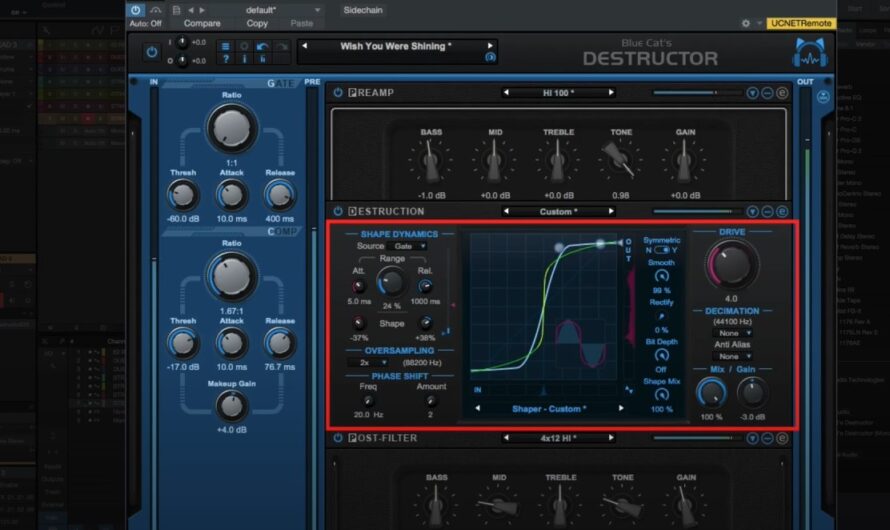
Task: Click the circular icon below the next-preset arrow
Action: click(490, 57)
